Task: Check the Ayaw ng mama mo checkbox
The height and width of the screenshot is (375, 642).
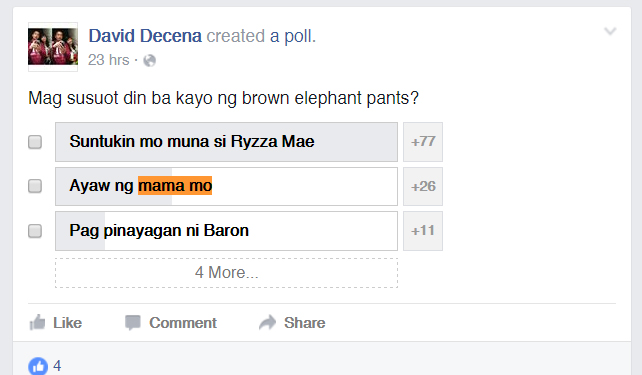Action: [x=35, y=186]
